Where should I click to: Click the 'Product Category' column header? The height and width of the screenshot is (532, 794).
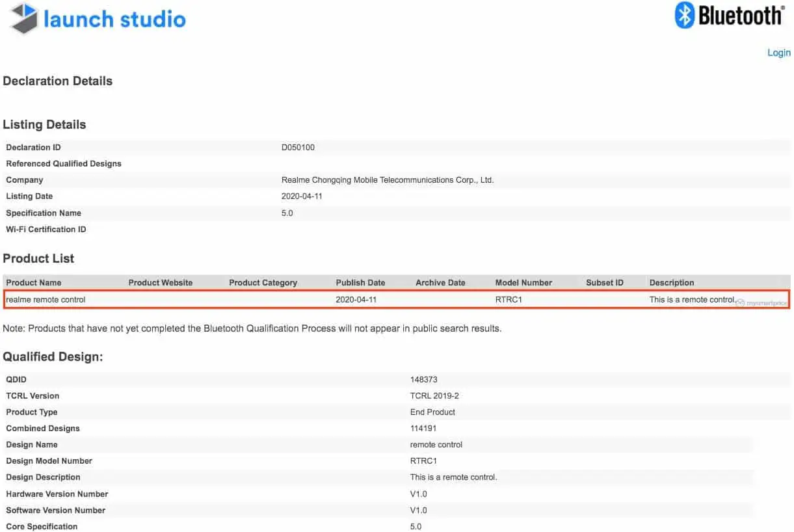click(263, 283)
